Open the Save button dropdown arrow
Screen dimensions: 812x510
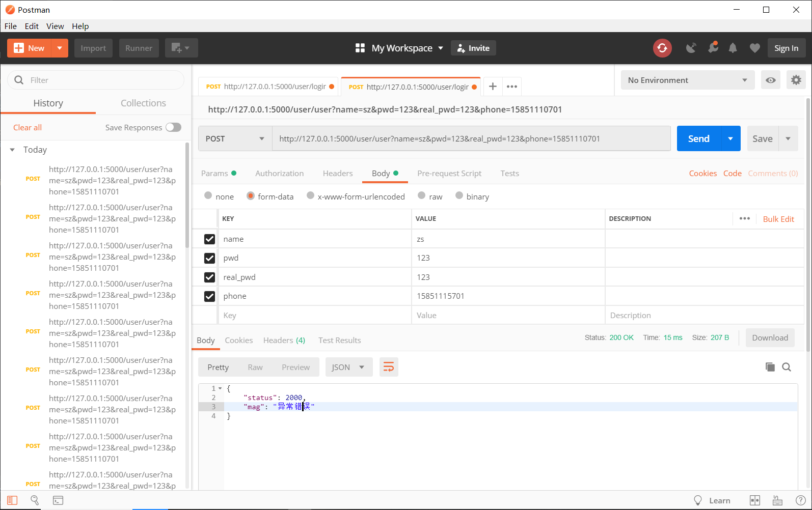pyautogui.click(x=788, y=138)
